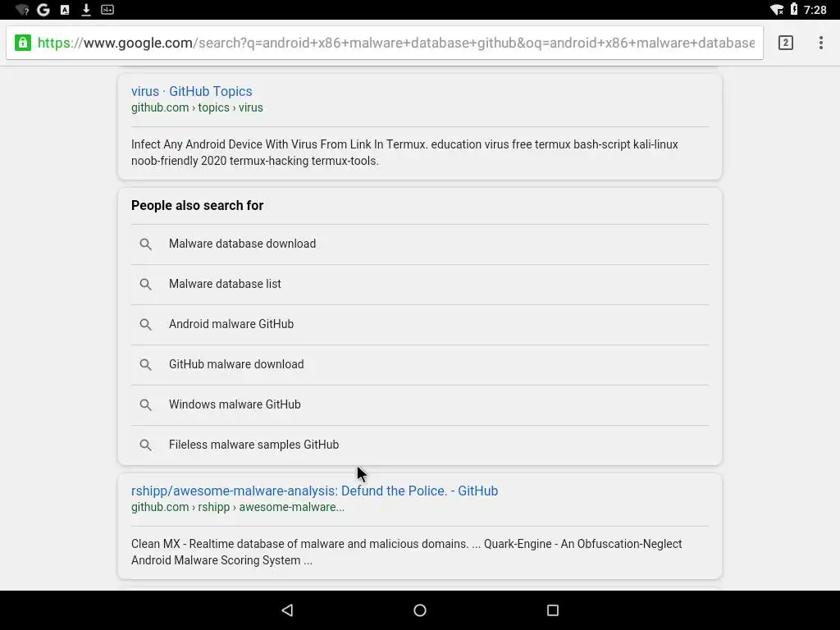Click the github.com › rshipp breadcrumb URL

(237, 507)
